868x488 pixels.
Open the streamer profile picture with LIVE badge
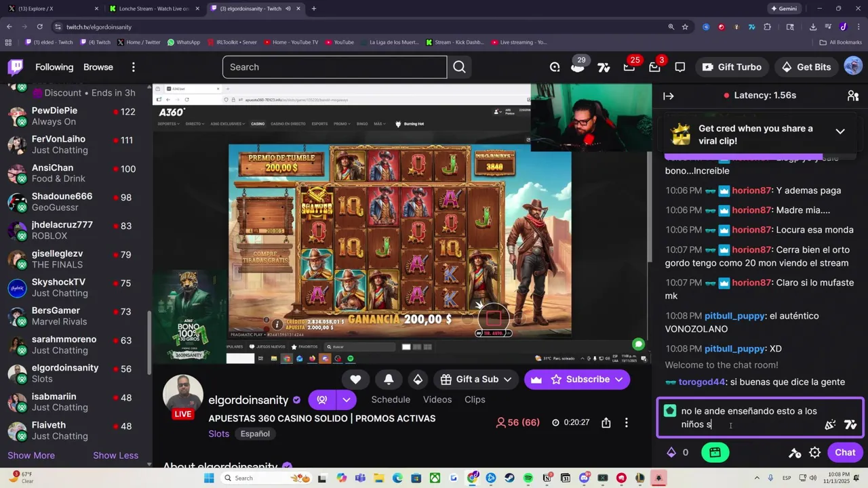(183, 396)
